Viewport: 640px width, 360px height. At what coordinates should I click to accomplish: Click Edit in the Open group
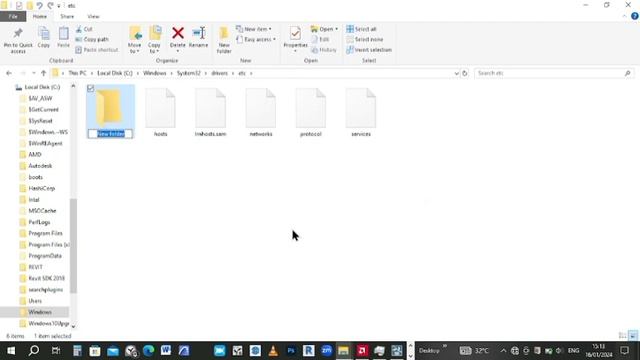tap(320, 39)
